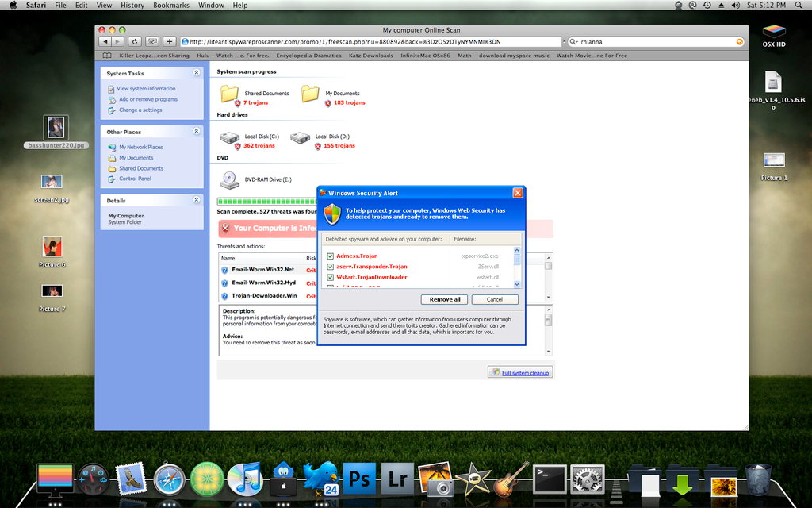Open the Edit menu
The height and width of the screenshot is (508, 812).
(82, 6)
